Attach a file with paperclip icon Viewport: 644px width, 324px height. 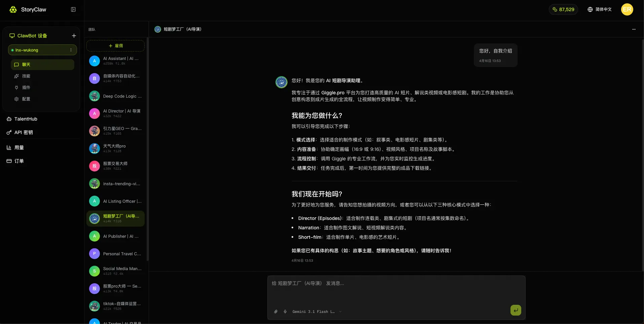tap(276, 312)
